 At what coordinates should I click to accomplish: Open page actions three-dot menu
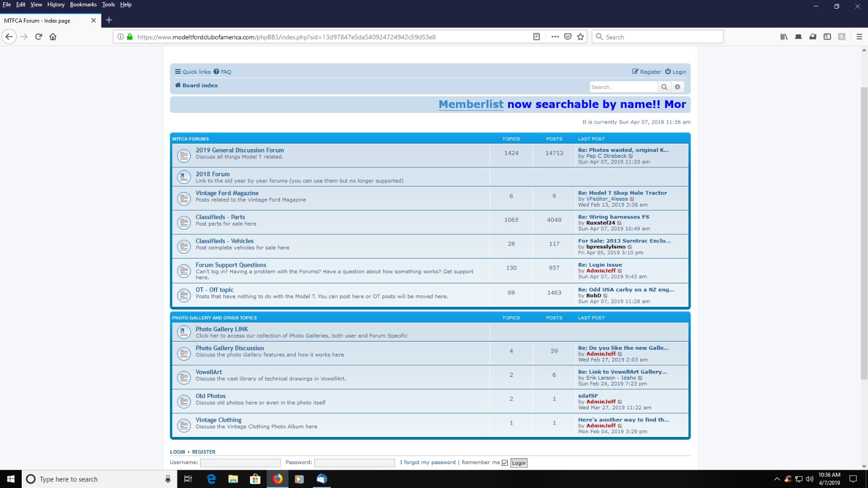coord(554,37)
